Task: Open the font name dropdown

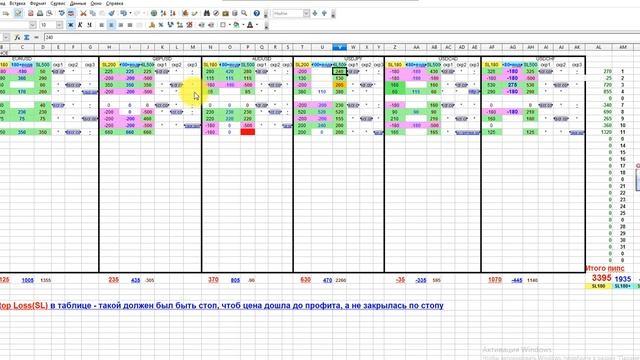Action: pyautogui.click(x=33, y=25)
